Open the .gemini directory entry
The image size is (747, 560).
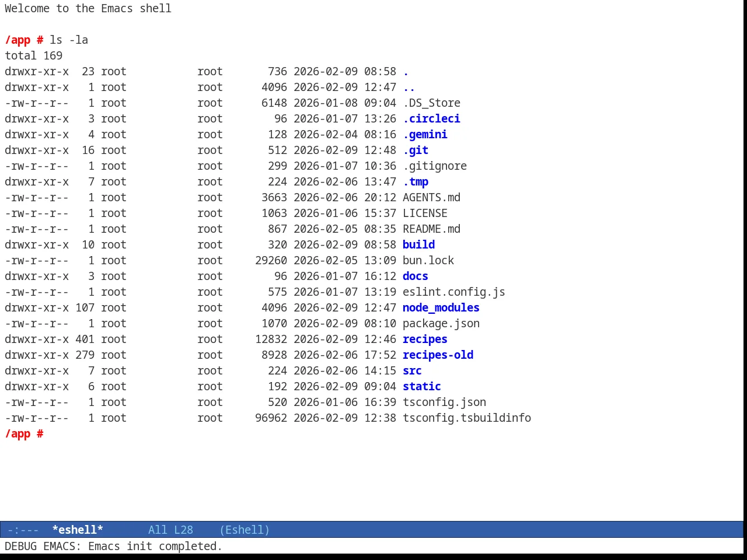coord(425,134)
